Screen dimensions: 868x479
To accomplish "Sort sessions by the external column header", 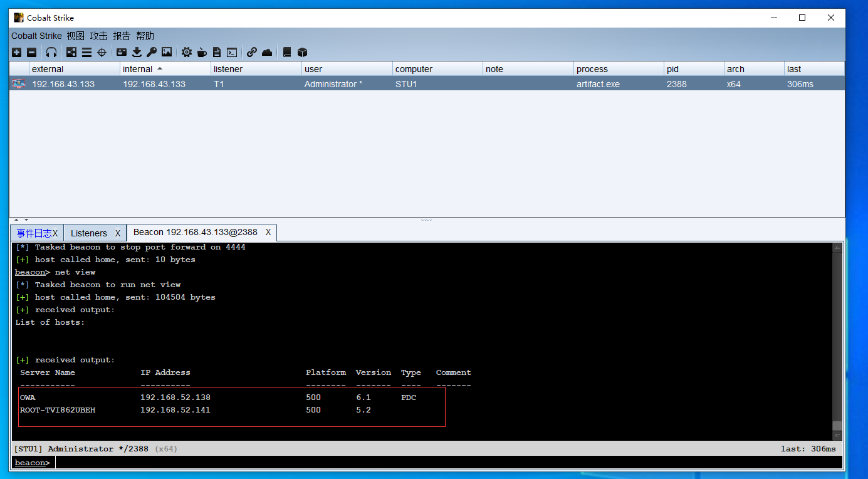I will point(74,69).
